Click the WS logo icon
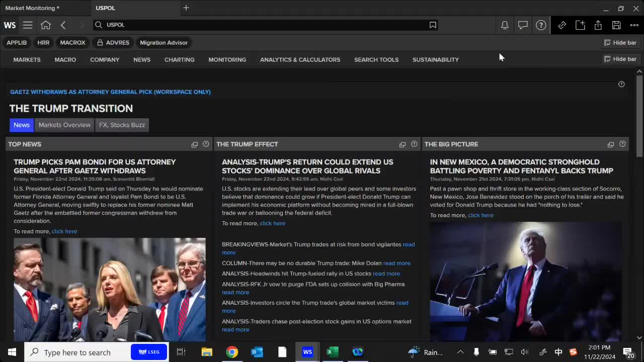 pos(10,25)
